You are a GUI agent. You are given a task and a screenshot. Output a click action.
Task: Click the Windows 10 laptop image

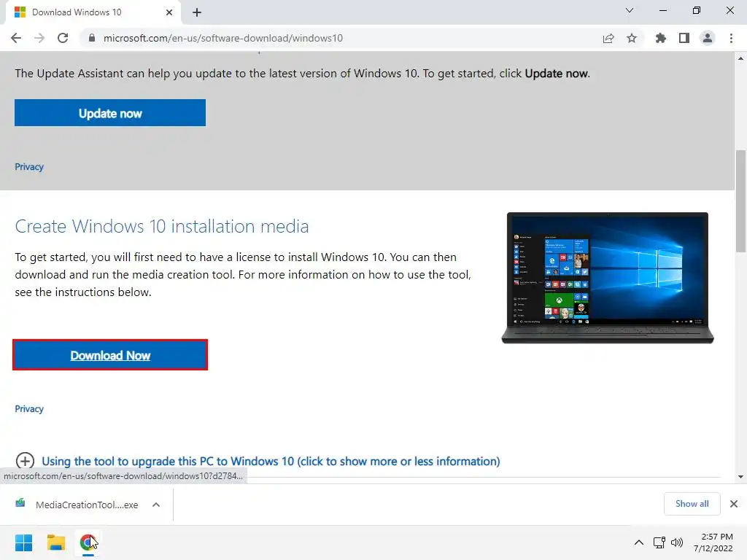608,278
